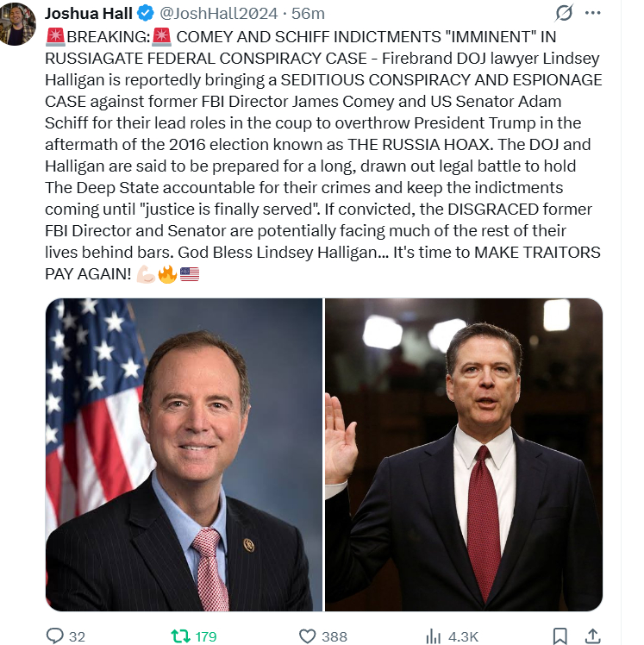This screenshot has height=645, width=644.
Task: Bookmark this post
Action: point(560,636)
